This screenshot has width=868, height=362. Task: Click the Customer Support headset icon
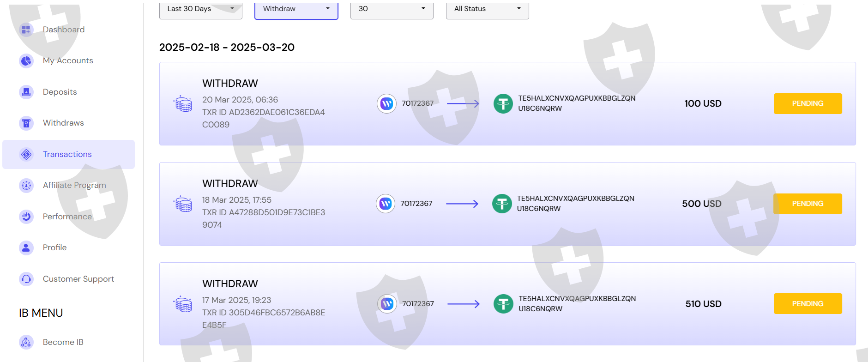26,279
